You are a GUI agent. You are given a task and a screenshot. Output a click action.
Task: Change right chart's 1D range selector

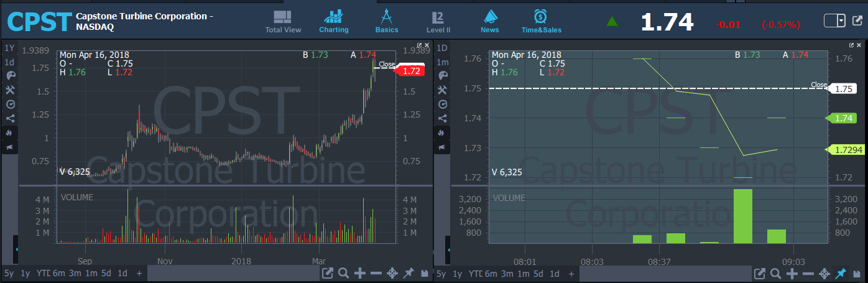point(442,48)
